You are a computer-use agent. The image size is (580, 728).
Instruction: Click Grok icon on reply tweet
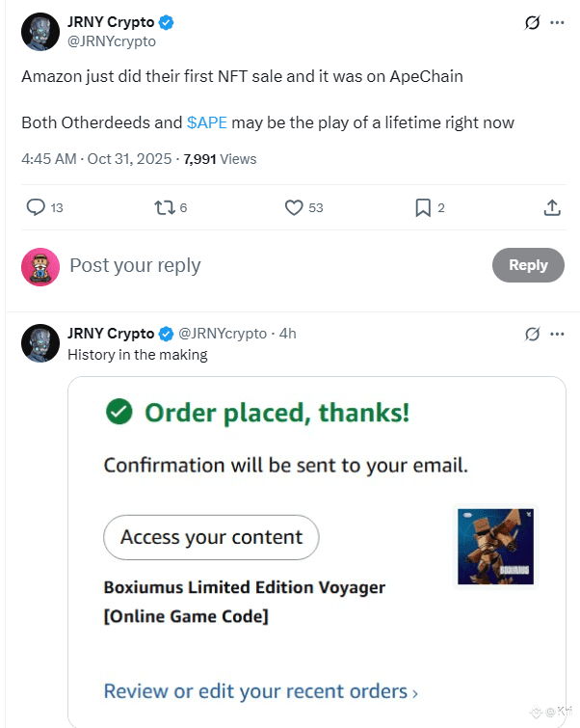tap(532, 334)
